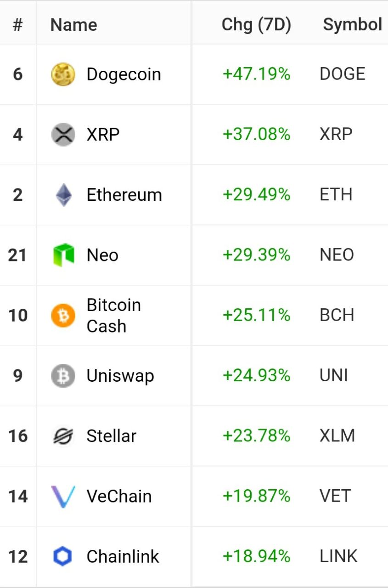Open the Dogecoin name link

pos(124,74)
